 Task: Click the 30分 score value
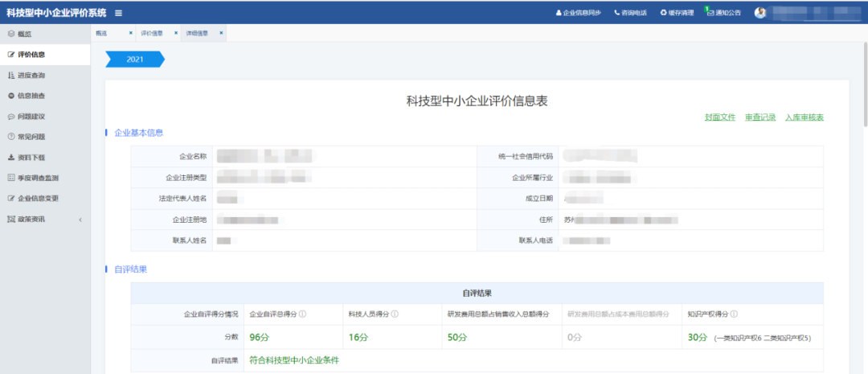coord(698,337)
